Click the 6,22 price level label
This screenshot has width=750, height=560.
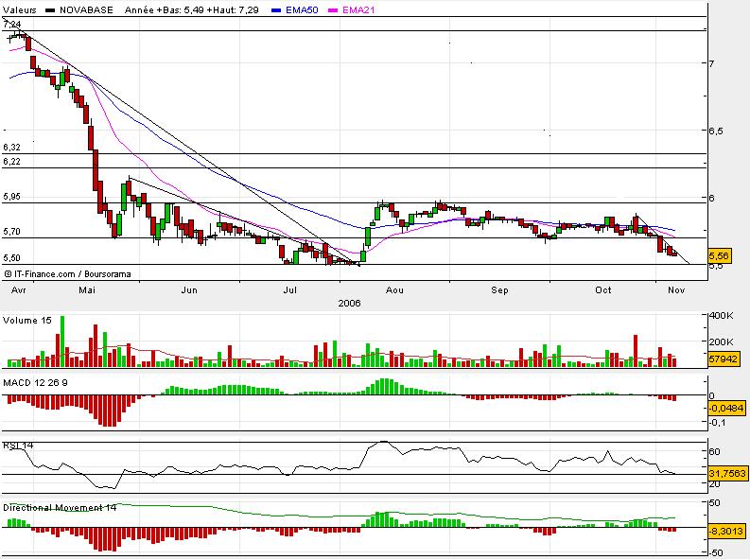pos(12,162)
